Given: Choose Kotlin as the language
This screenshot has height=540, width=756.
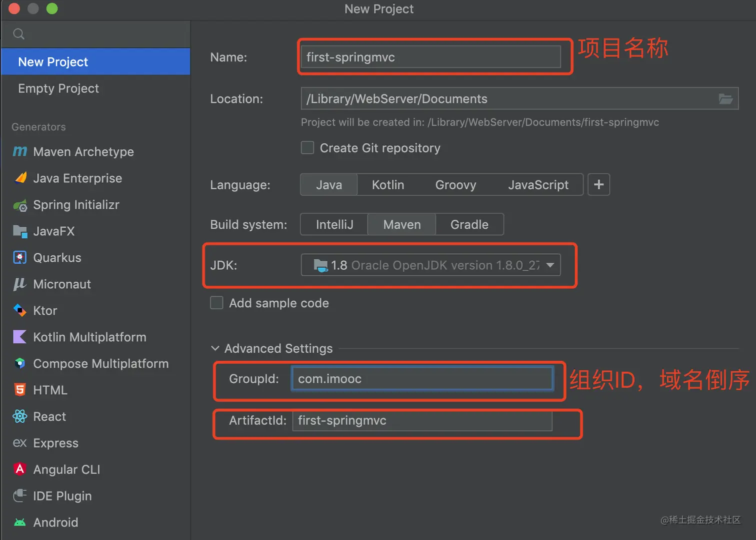Looking at the screenshot, I should point(388,185).
